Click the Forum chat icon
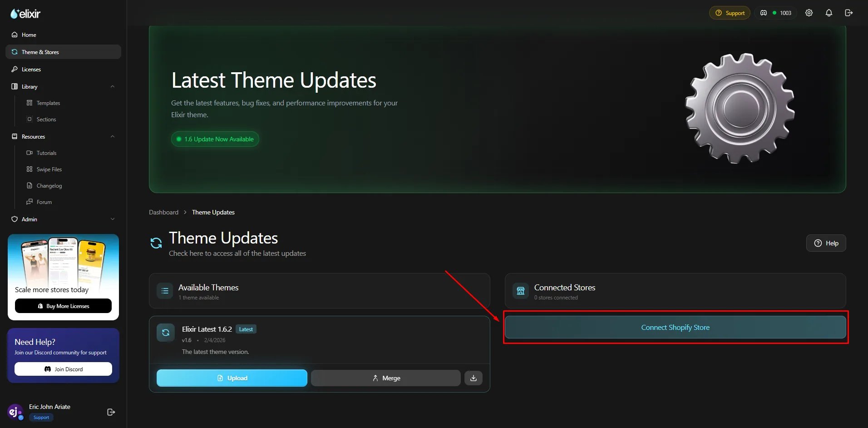Image resolution: width=868 pixels, height=428 pixels. click(30, 202)
